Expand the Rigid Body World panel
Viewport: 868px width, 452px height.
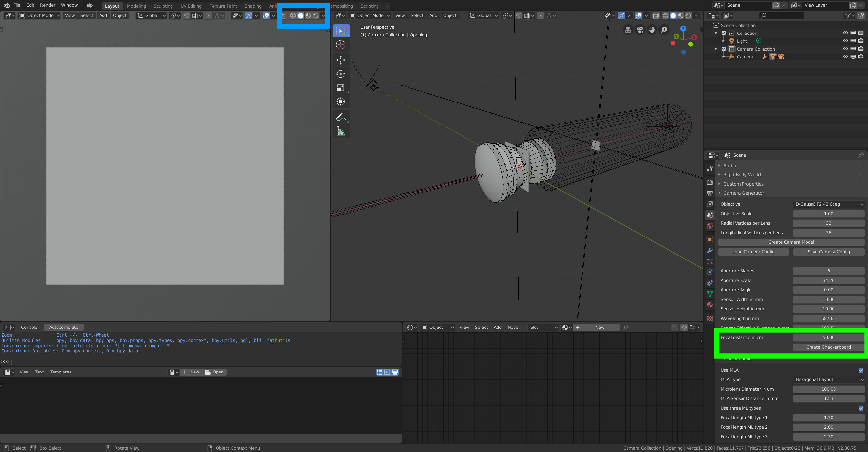tap(742, 174)
